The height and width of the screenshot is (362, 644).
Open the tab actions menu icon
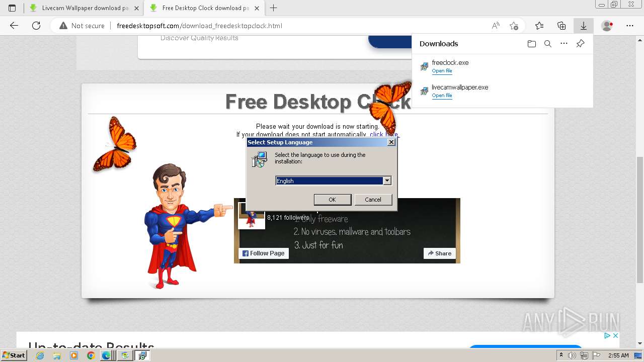(x=12, y=8)
